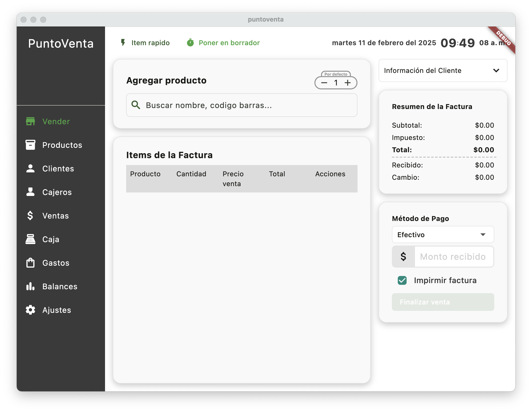Uncheck the Imprimir factura checkbox
The width and height of the screenshot is (532, 412).
(402, 280)
